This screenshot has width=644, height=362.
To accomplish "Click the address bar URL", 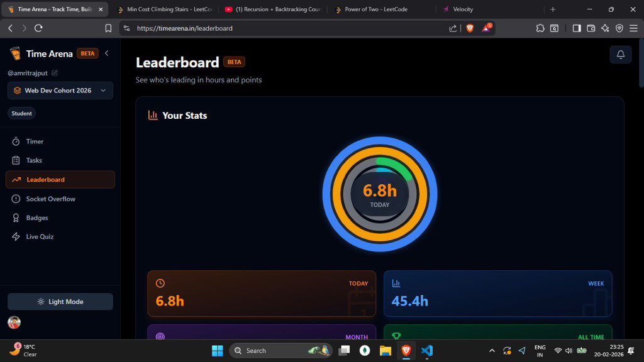I will tap(185, 28).
